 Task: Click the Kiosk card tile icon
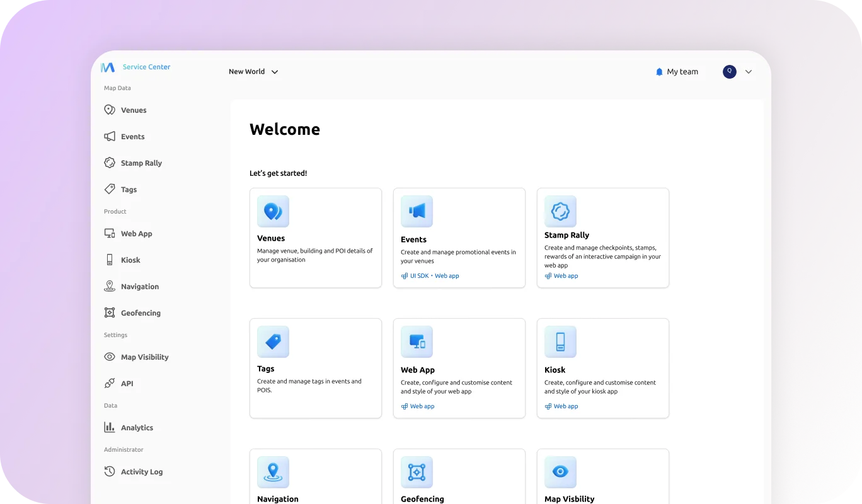click(560, 341)
